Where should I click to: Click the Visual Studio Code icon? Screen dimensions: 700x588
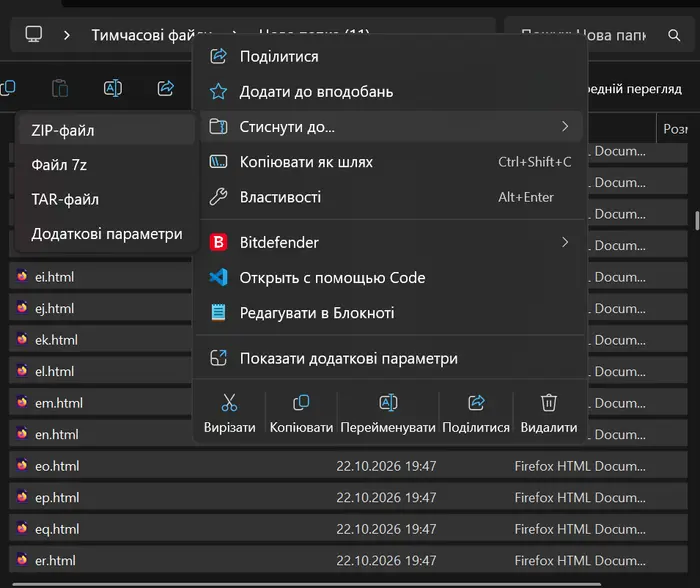218,278
